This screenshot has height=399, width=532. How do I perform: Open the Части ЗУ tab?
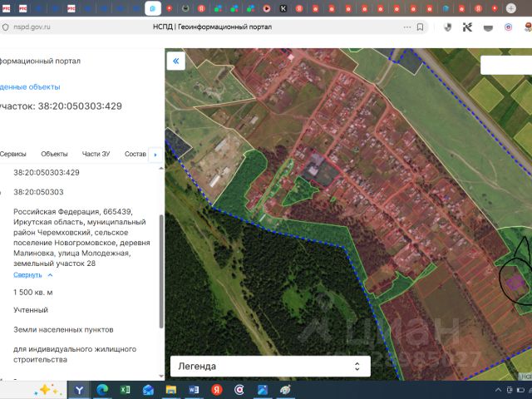tap(96, 154)
